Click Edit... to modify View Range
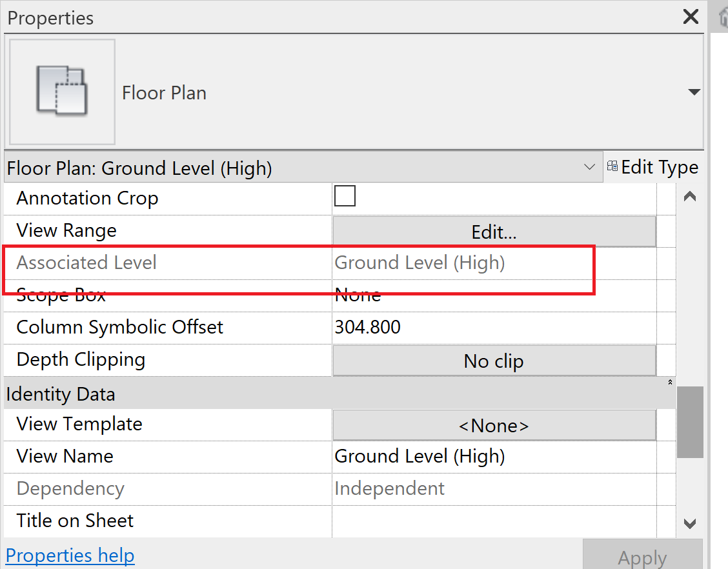 [x=494, y=230]
